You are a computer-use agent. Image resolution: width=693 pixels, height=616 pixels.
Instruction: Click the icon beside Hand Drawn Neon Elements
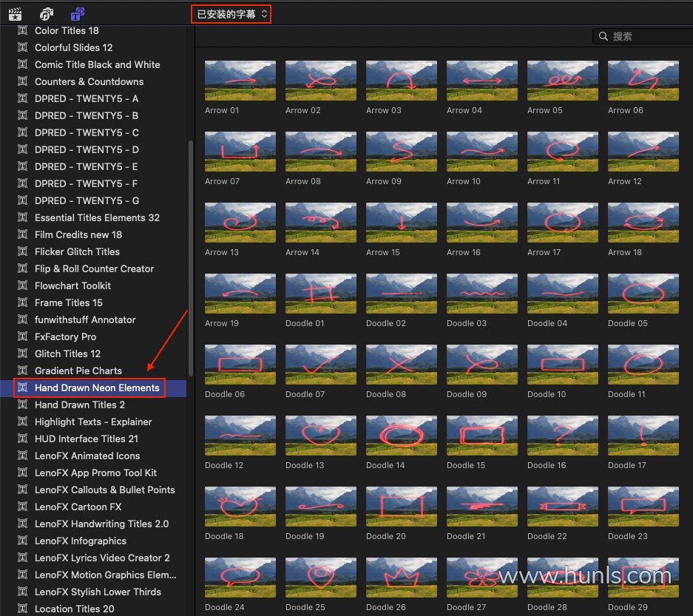pyautogui.click(x=23, y=387)
